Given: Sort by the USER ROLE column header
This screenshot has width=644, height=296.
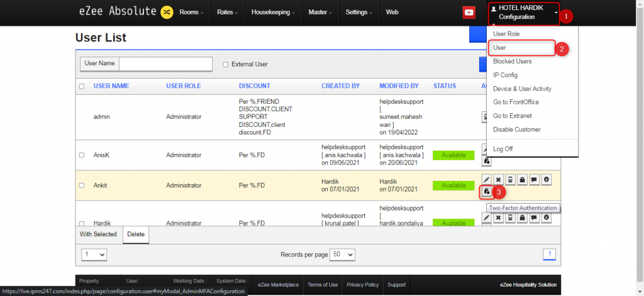Looking at the screenshot, I should tap(184, 86).
